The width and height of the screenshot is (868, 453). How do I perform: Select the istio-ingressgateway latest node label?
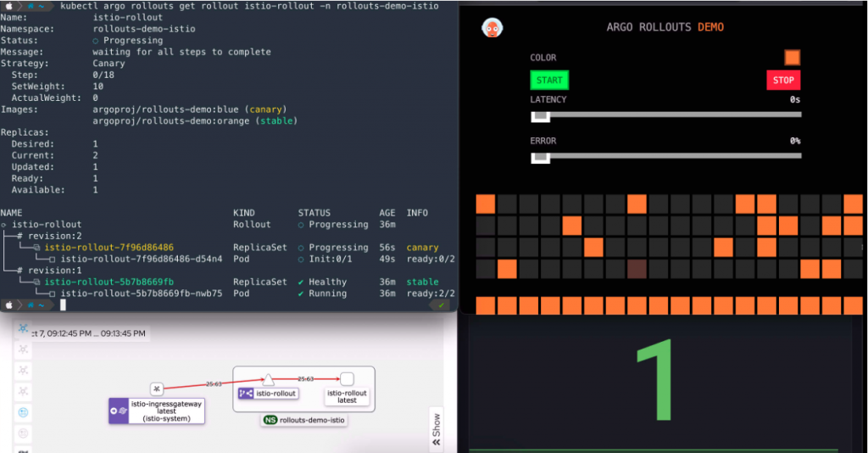[167, 411]
